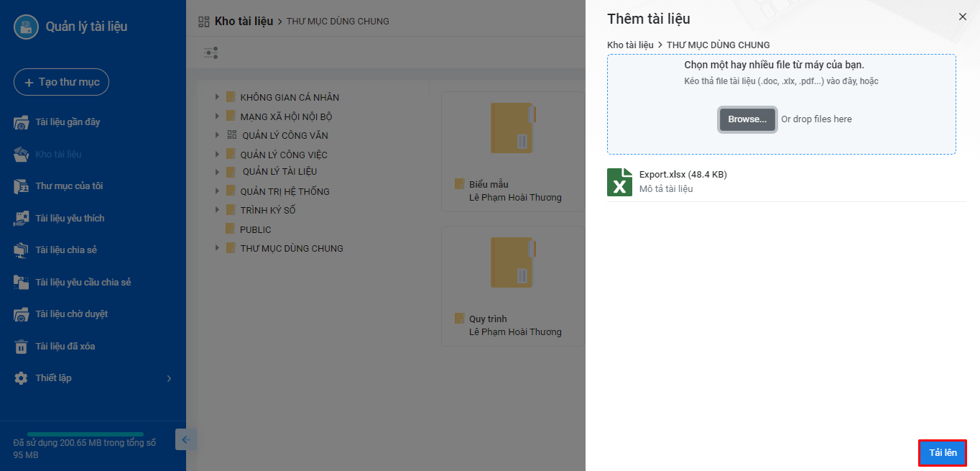The width and height of the screenshot is (980, 471).
Task: Collapse the sidebar with the arrow button
Action: pos(185,439)
